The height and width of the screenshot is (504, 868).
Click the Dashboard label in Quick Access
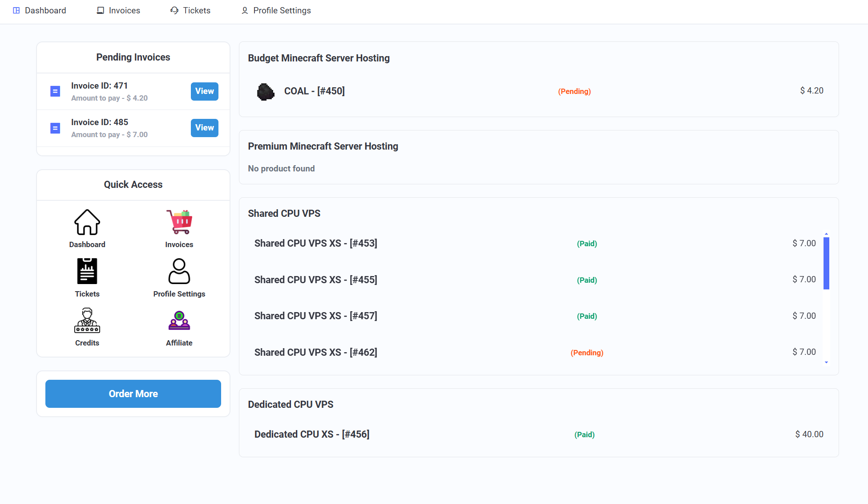click(x=87, y=244)
